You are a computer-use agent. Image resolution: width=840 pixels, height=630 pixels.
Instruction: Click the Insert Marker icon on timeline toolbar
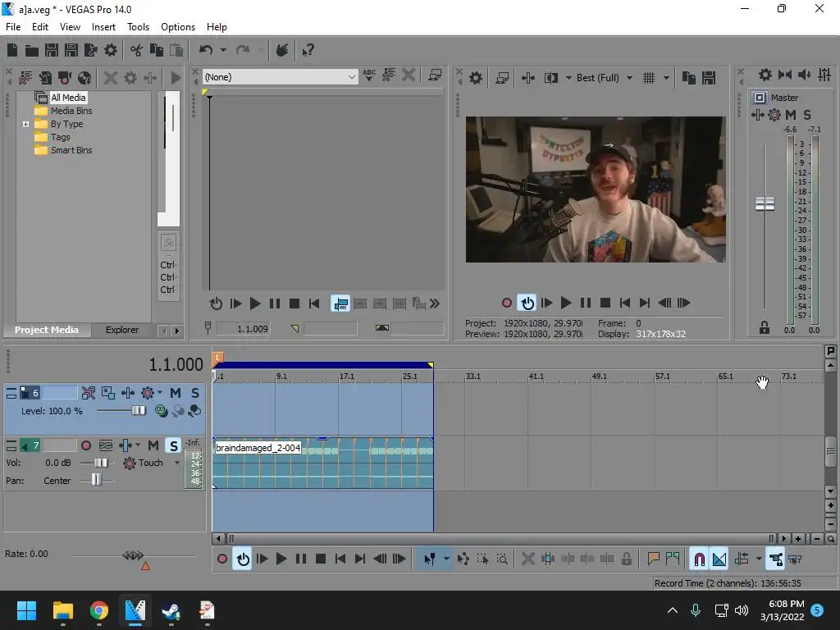point(654,559)
